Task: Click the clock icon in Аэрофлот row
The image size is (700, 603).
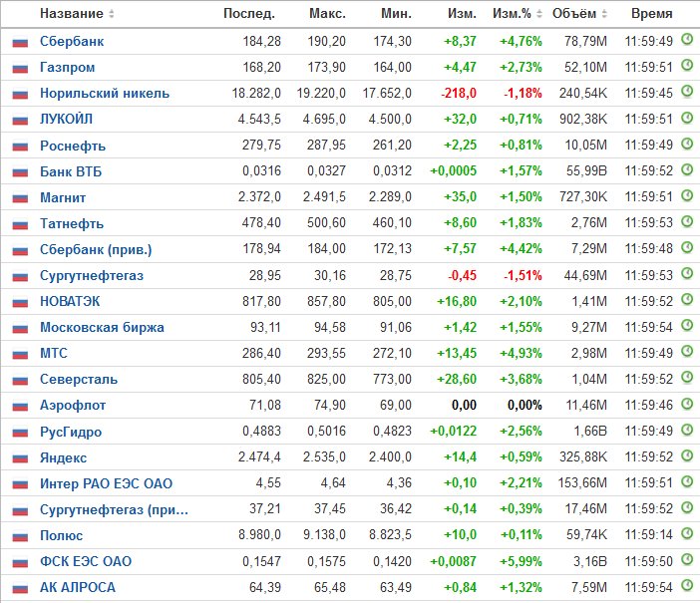Action: click(x=687, y=404)
